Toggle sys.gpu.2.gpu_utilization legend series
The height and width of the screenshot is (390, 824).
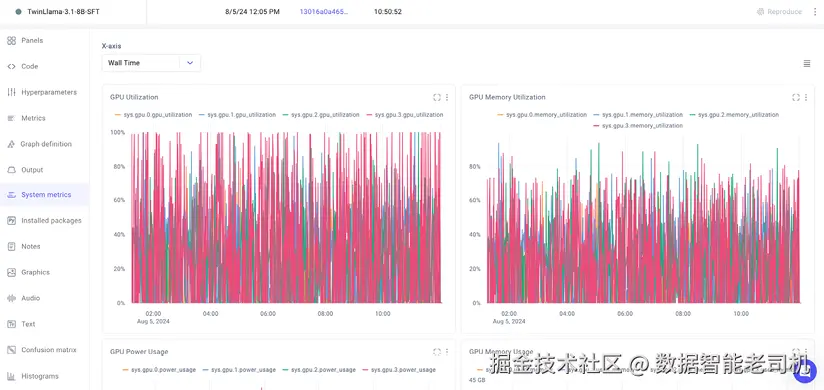click(321, 115)
